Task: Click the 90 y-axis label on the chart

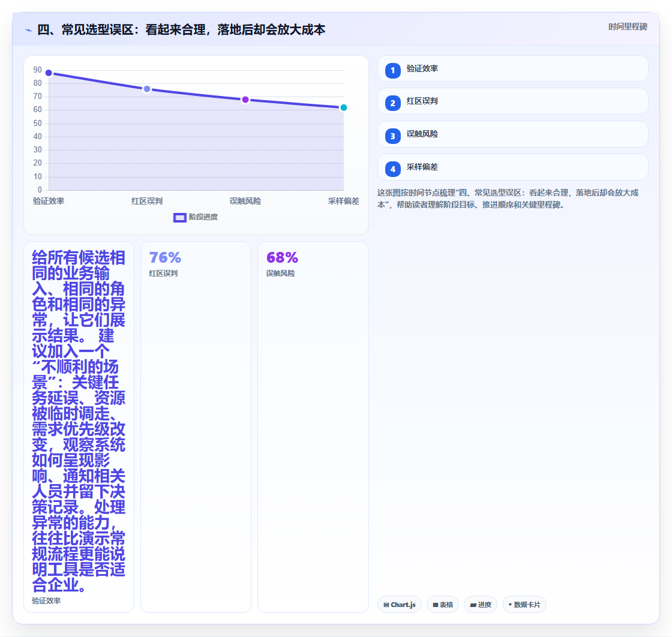Action: (38, 70)
